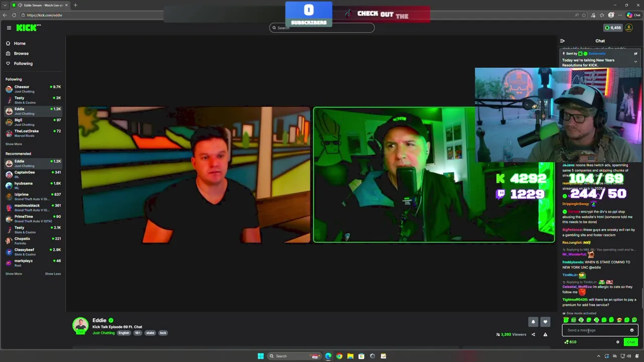Refresh the browser page
Viewport: 644px width, 362px height.
(x=14, y=15)
